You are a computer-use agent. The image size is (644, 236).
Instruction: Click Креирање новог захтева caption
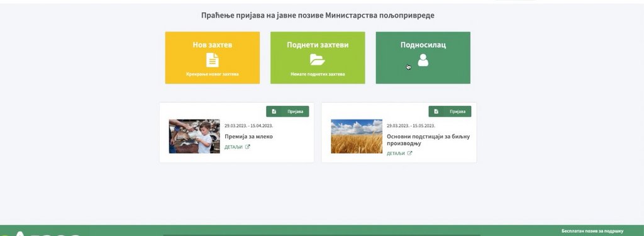tap(213, 74)
